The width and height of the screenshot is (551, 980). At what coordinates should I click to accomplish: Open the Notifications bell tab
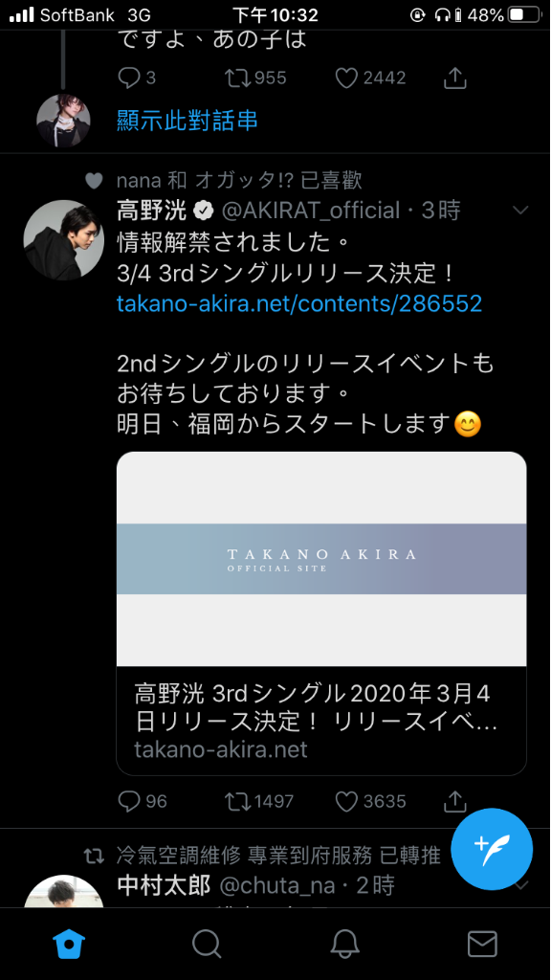pos(344,943)
